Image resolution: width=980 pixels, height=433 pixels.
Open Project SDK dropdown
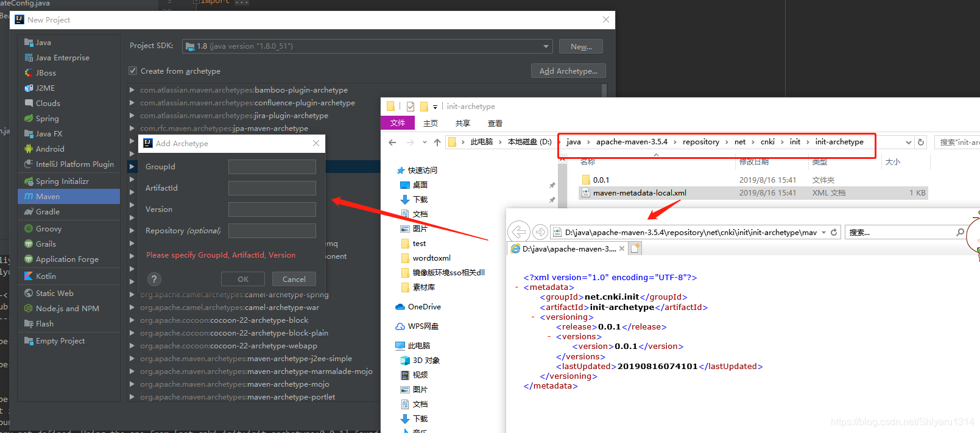click(546, 46)
